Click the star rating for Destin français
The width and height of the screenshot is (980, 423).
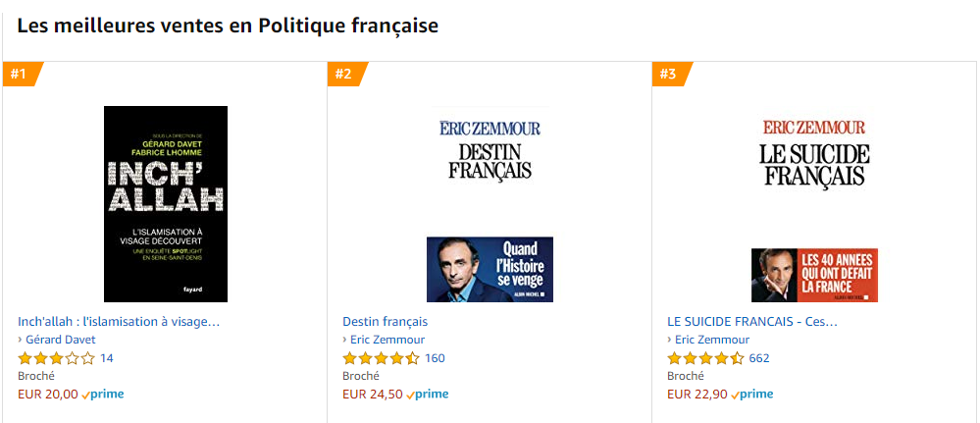point(381,358)
